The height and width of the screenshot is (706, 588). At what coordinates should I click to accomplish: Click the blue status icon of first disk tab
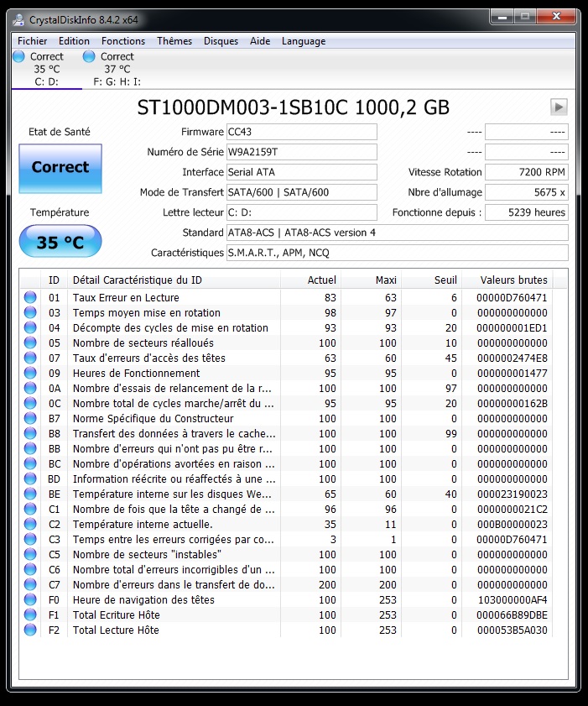point(19,56)
